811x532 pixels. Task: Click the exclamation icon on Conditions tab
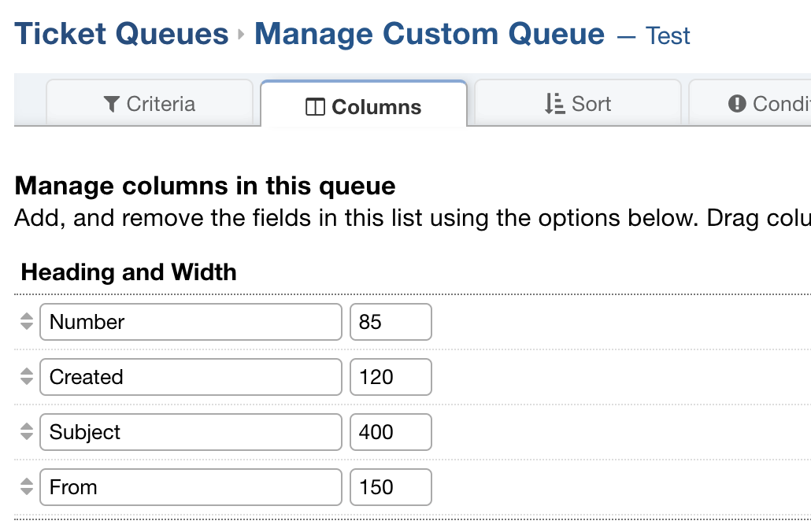tap(737, 104)
